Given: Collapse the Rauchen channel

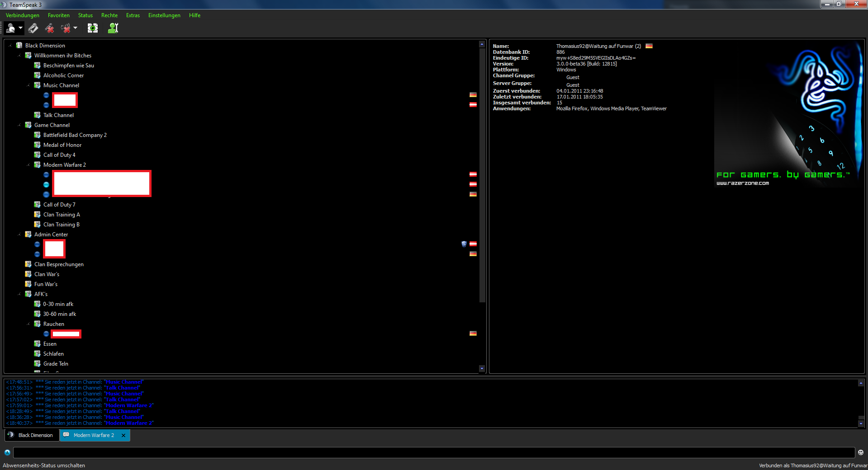Looking at the screenshot, I should pyautogui.click(x=28, y=324).
